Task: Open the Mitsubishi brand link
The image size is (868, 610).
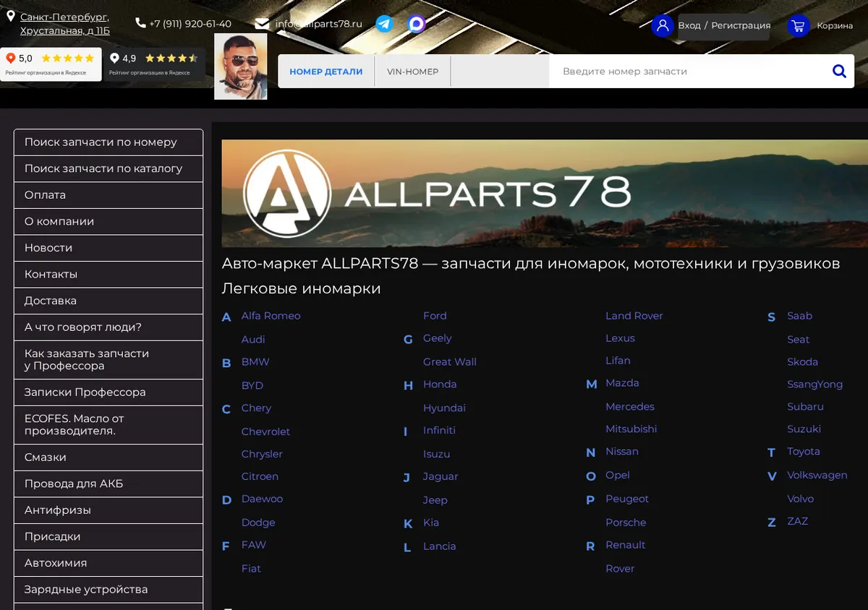Action: coord(631,429)
